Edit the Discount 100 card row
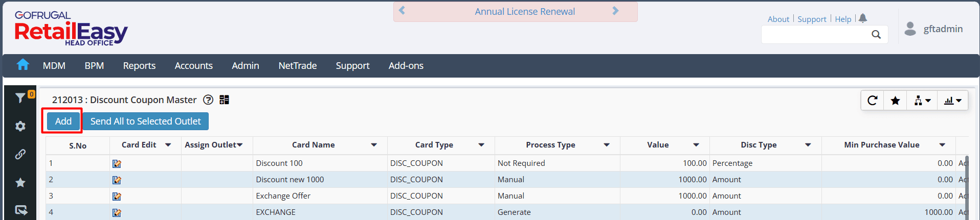980x220 pixels. pyautogui.click(x=117, y=164)
